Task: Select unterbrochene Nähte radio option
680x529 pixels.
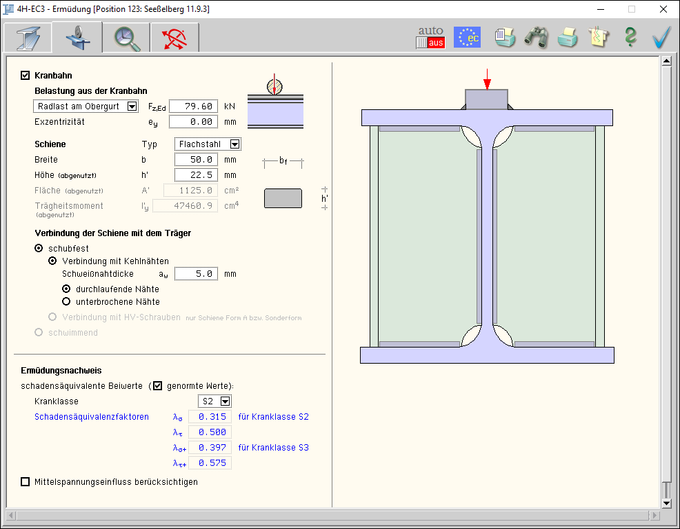Action: [x=67, y=301]
